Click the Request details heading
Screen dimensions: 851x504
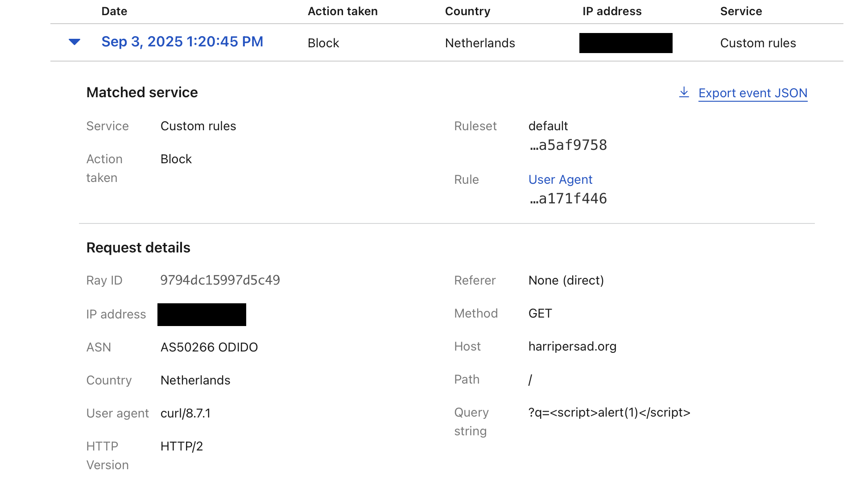pos(138,248)
